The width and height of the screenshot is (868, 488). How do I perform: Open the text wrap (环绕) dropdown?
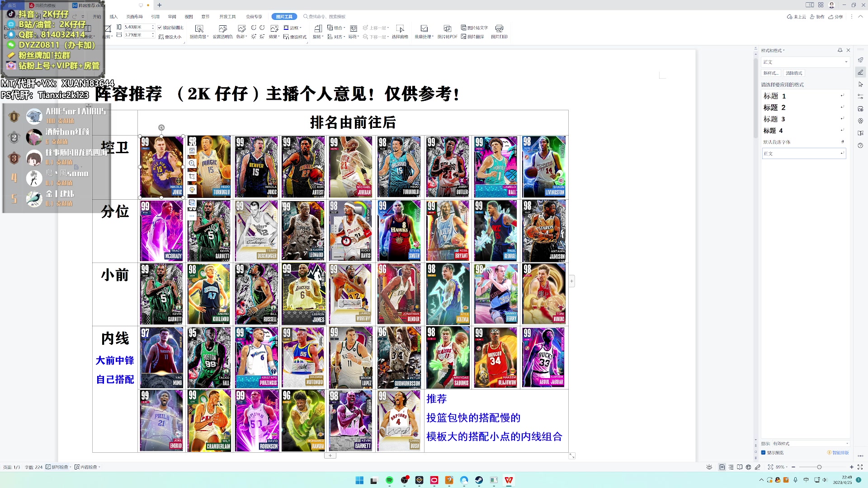[x=353, y=32]
